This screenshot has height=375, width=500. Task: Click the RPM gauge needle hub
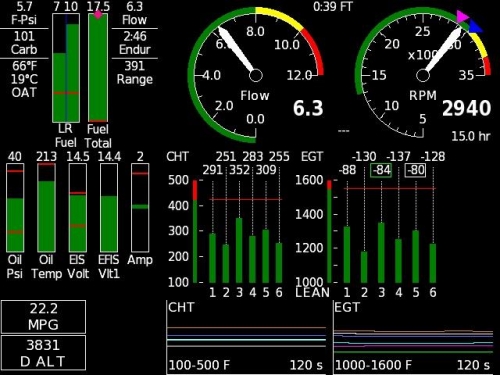[x=423, y=75]
